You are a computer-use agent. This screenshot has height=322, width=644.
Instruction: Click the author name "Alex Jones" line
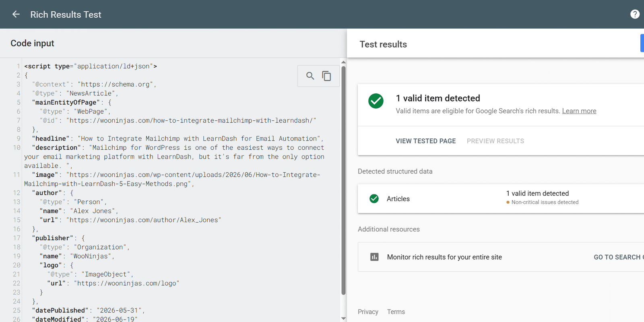tap(78, 211)
